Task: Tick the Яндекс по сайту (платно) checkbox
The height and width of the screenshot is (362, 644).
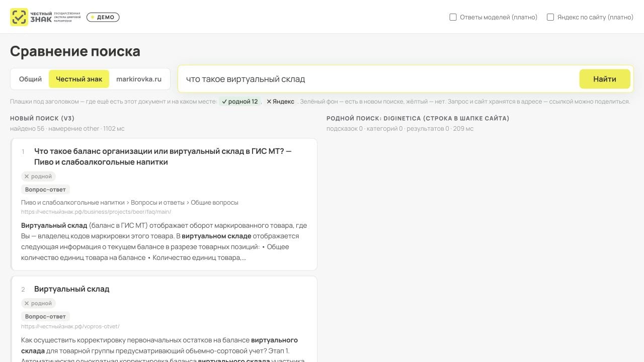Action: [550, 17]
